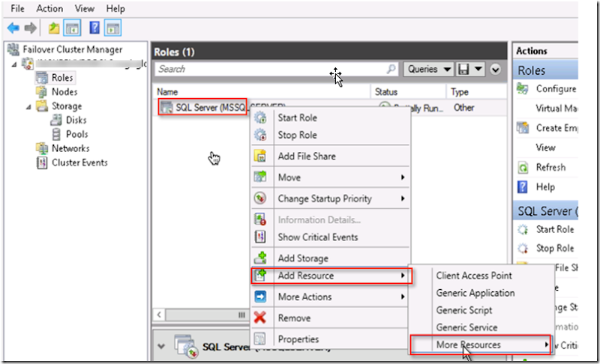Click Refresh in the Actions pane
This screenshot has height=364, width=600.
tap(550, 167)
